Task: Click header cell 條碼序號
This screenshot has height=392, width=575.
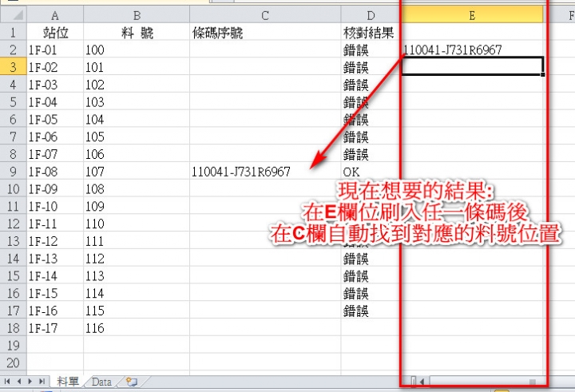Action: (265, 33)
